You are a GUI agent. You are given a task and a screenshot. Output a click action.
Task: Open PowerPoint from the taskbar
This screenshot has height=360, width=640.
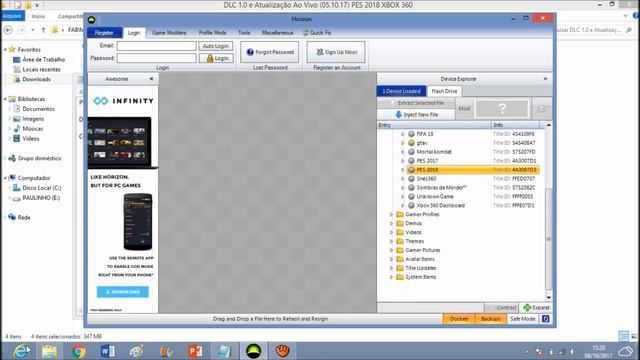point(195,351)
